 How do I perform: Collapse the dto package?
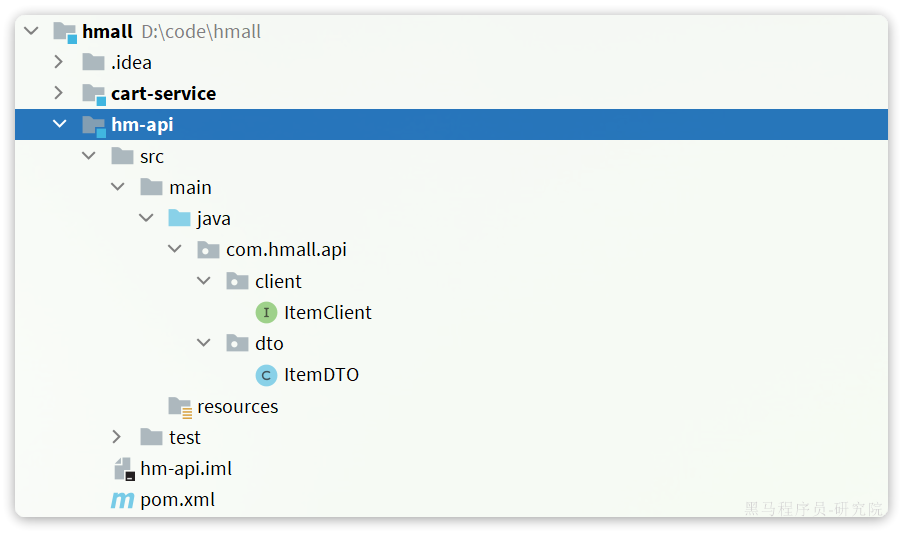204,343
